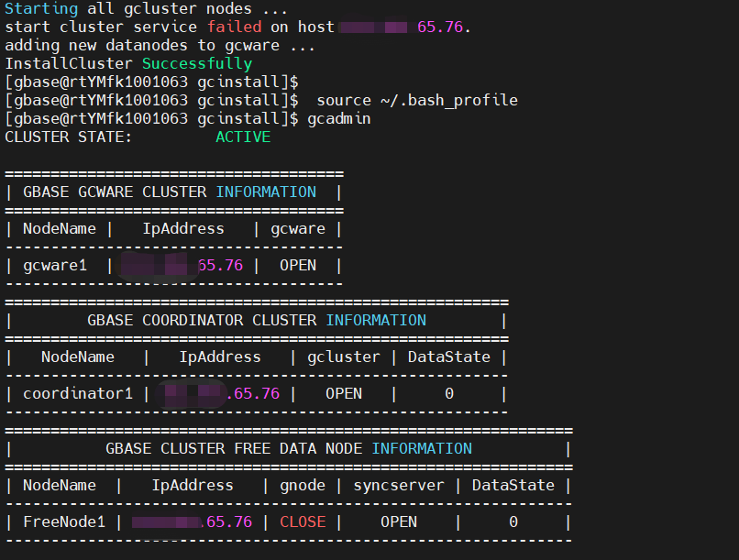Viewport: 739px width, 560px height.
Task: Click the DataState 0 in FreeNode1 row
Action: point(513,522)
